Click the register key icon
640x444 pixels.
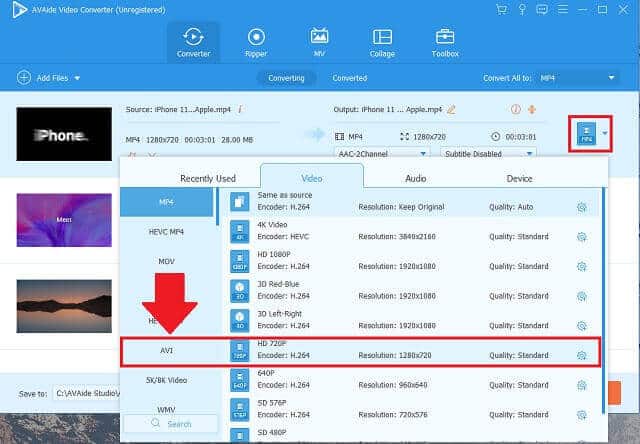[522, 9]
